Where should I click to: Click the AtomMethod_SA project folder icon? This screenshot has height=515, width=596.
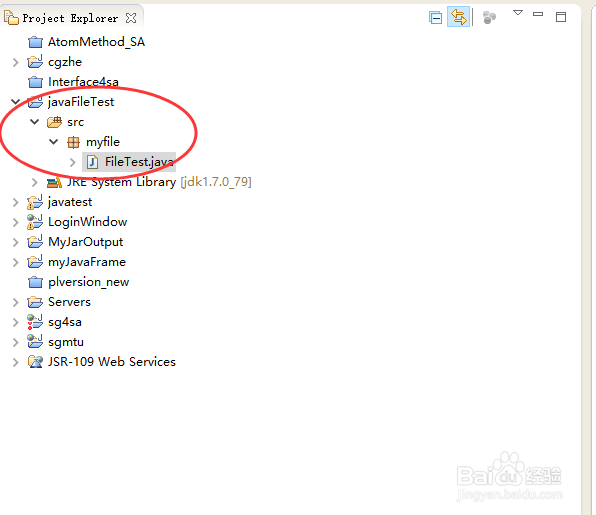click(35, 42)
